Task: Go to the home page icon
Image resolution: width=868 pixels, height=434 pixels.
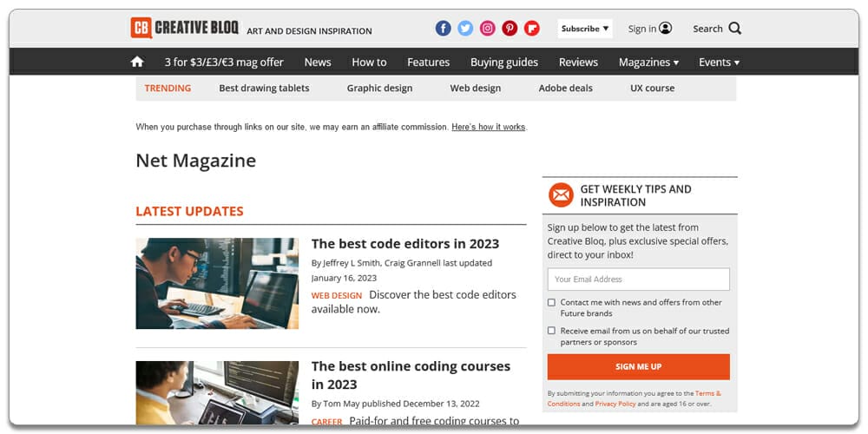Action: pyautogui.click(x=137, y=62)
